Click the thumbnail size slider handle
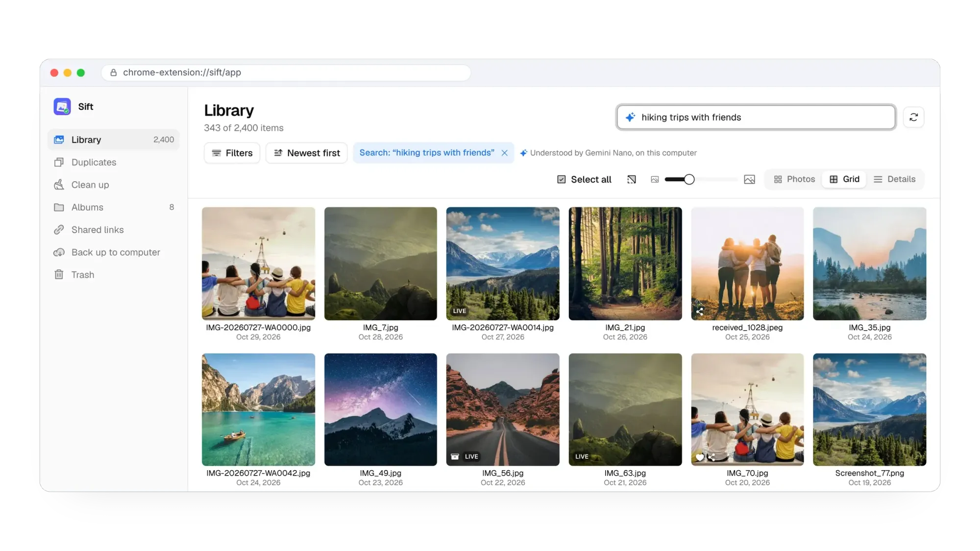 click(x=689, y=179)
